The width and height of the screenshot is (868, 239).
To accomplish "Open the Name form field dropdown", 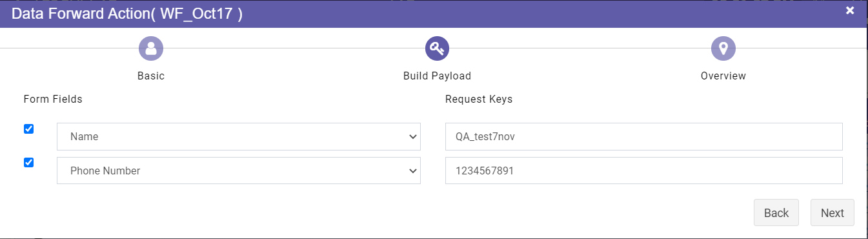I will click(x=239, y=137).
